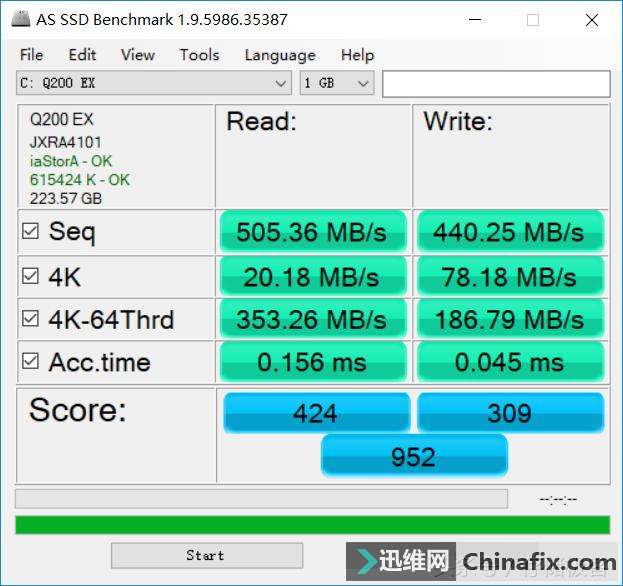Select the Seq read result 505.36 MB/s
This screenshot has height=586, width=623.
(313, 231)
